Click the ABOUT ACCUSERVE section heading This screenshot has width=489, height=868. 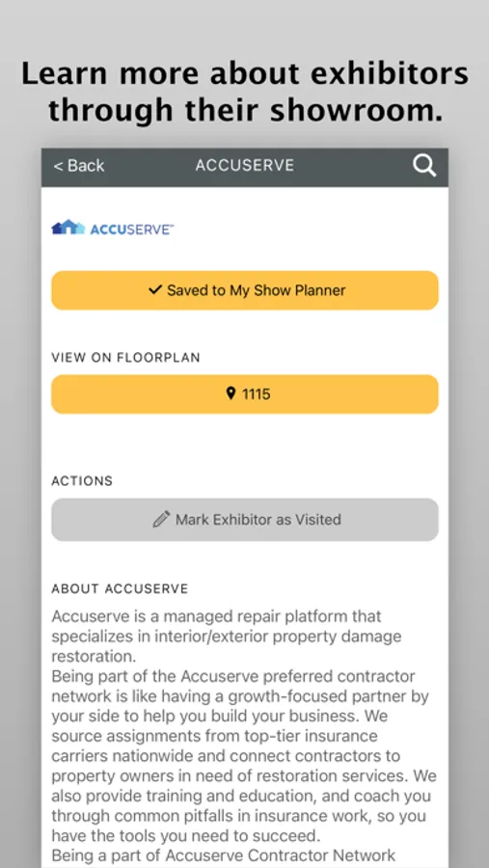coord(121,588)
